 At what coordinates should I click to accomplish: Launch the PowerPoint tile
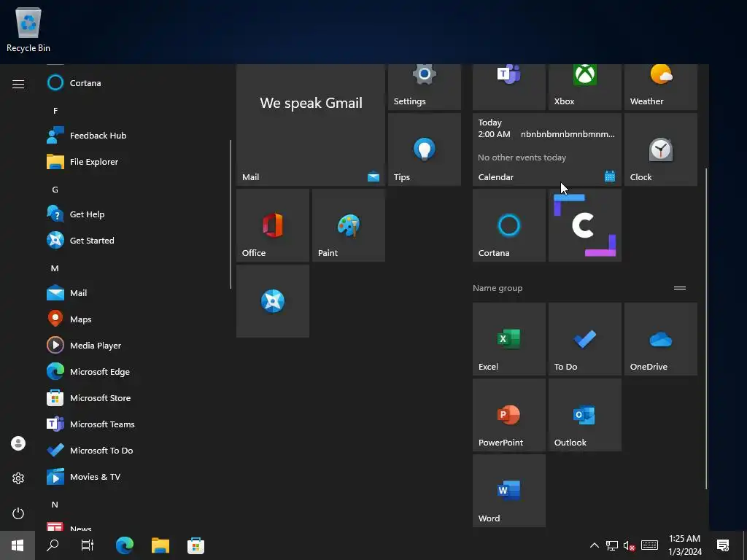[508, 415]
